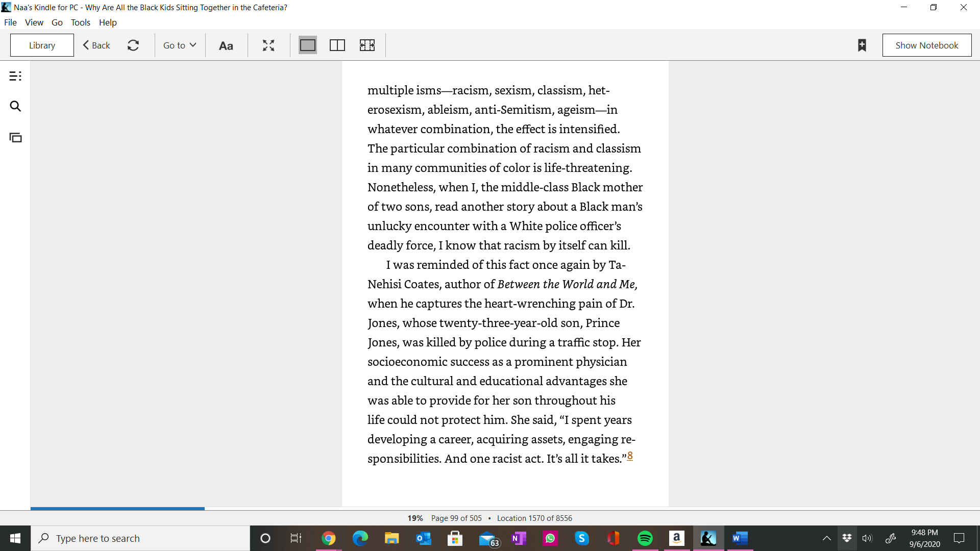Open Spotify from the taskbar

(x=645, y=538)
